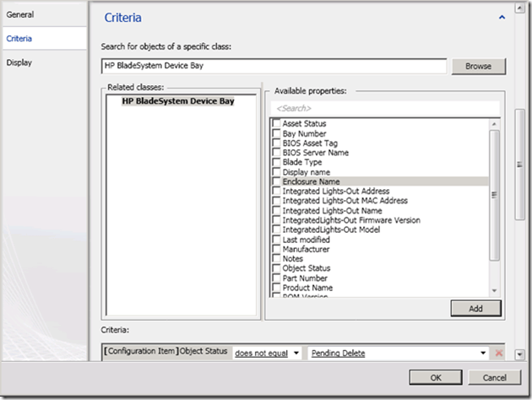This screenshot has height=400, width=532.
Task: Confirm with the OK button
Action: tap(435, 376)
